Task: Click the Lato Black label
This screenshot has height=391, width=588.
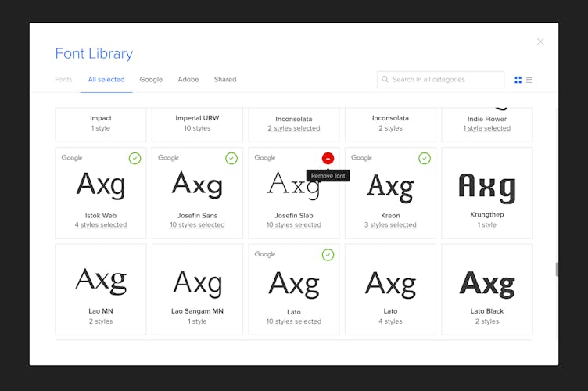Action: pos(487,311)
